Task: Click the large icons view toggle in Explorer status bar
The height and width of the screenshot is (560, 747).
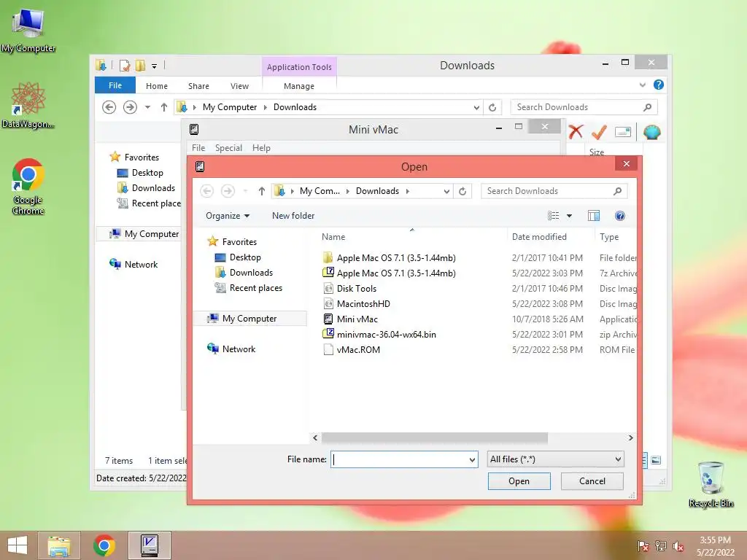Action: click(656, 460)
